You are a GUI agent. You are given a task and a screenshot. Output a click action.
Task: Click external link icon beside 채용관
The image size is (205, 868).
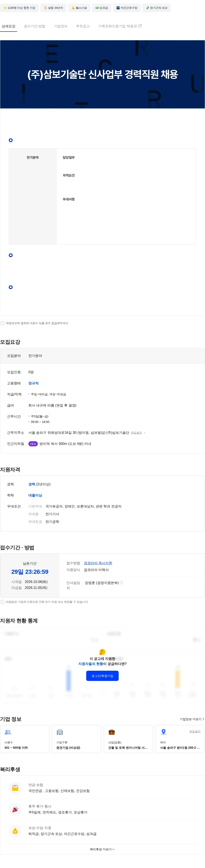[140, 26]
